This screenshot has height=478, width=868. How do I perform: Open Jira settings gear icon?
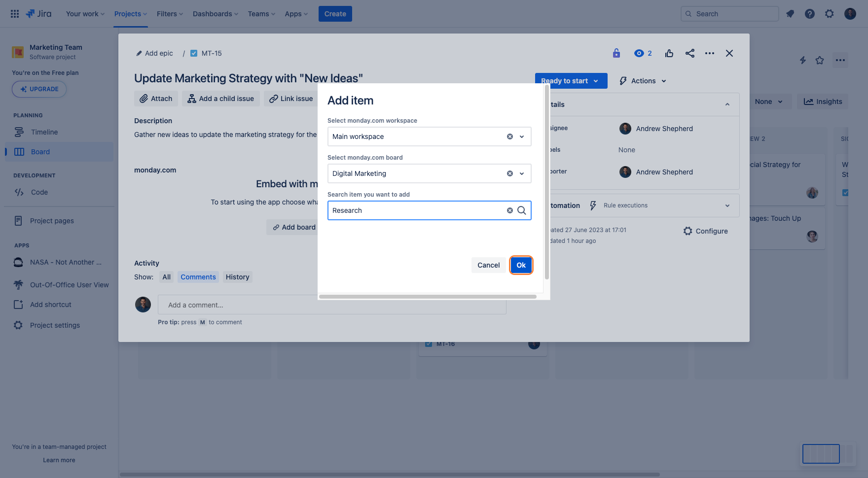click(830, 14)
